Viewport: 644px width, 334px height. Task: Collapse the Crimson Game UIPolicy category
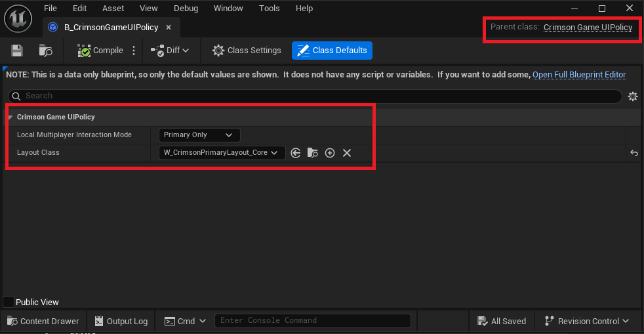tap(10, 117)
